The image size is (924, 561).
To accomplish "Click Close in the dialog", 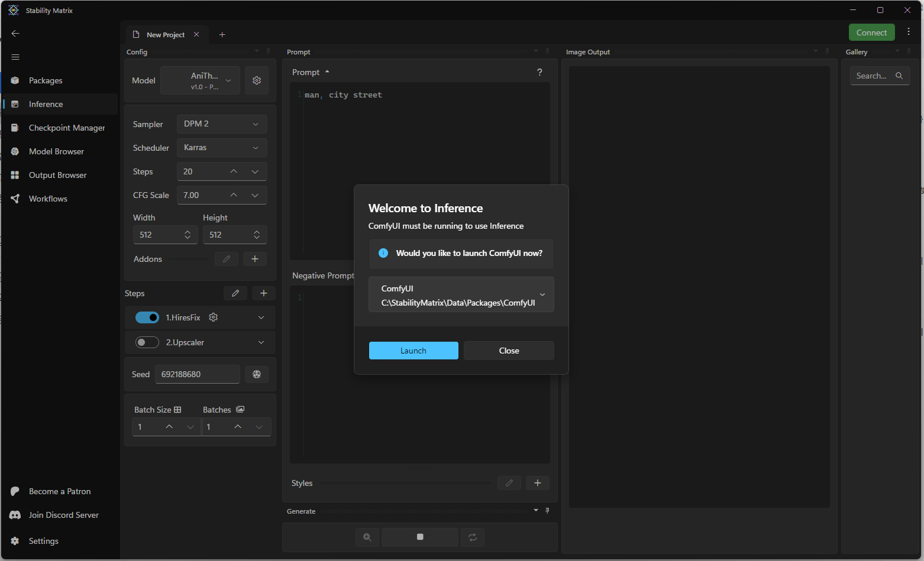I will pos(509,351).
